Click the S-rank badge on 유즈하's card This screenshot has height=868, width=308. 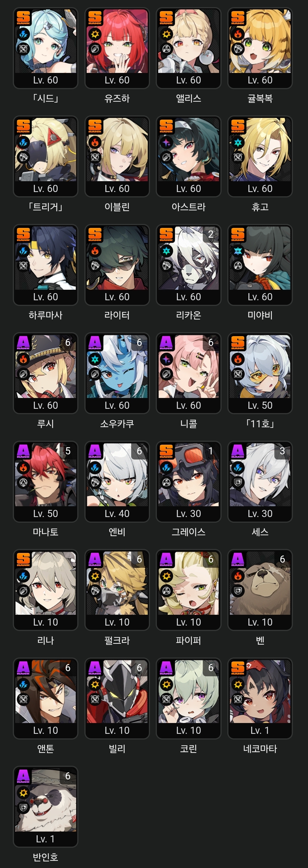95,18
